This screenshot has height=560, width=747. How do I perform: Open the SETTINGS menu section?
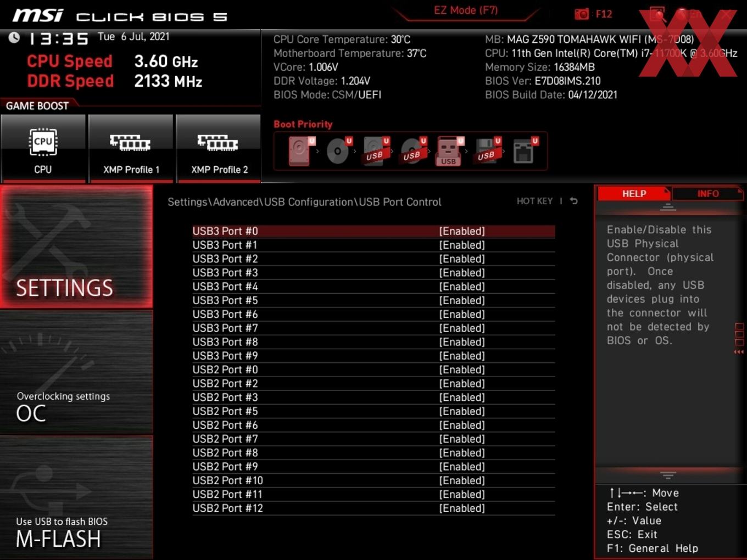pyautogui.click(x=76, y=247)
